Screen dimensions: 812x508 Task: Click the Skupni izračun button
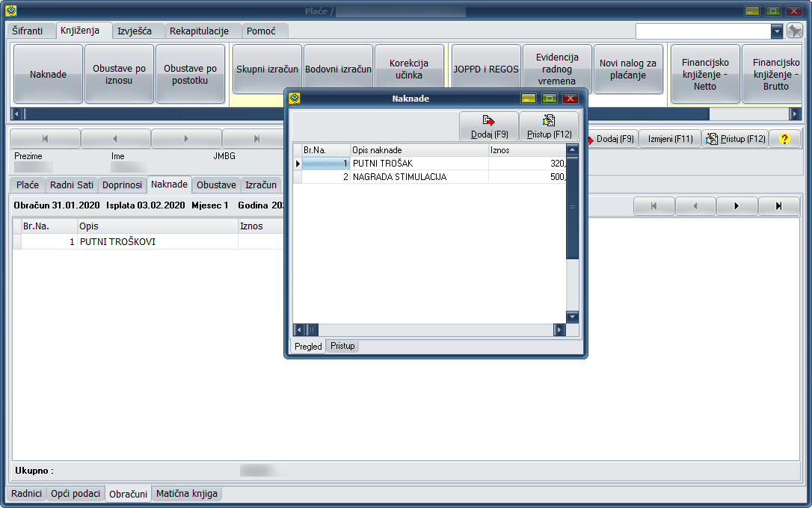(x=267, y=69)
